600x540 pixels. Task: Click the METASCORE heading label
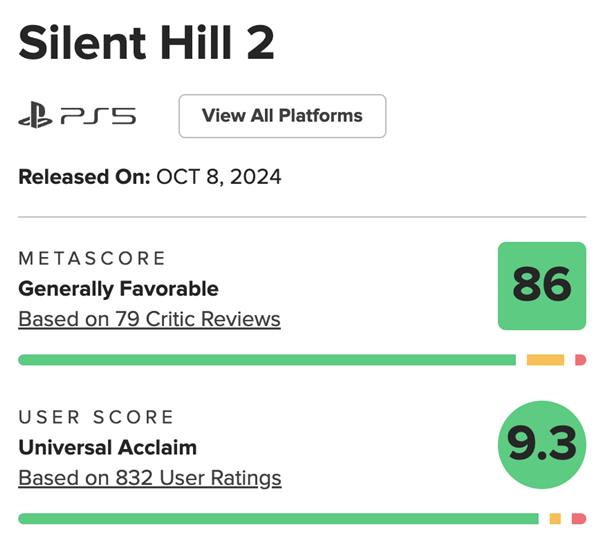92,259
